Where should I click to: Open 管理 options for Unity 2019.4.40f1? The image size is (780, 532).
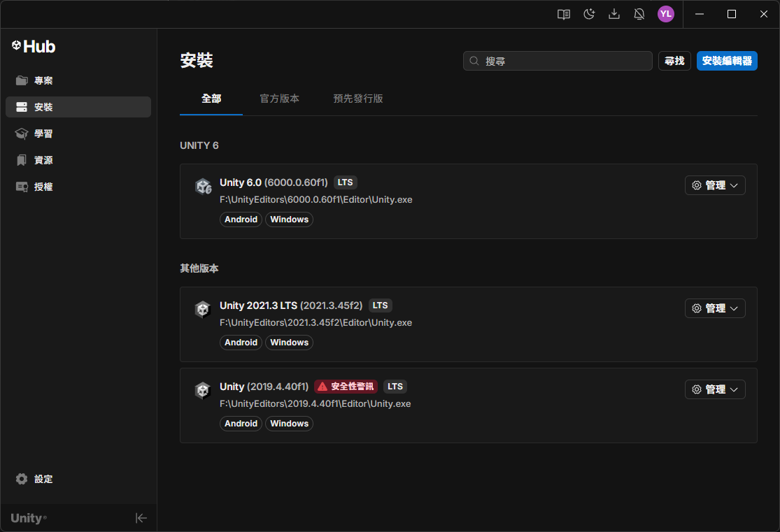point(714,389)
